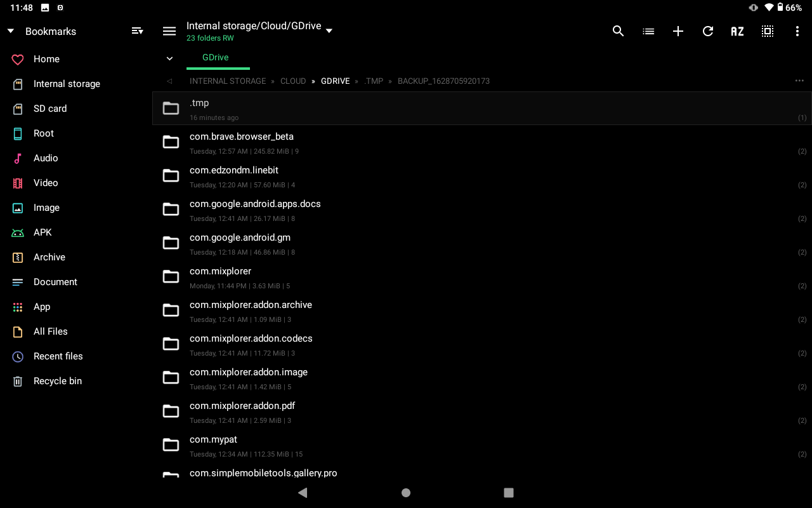Open the navigation drawer hamburger icon
The image size is (812, 508).
[169, 30]
